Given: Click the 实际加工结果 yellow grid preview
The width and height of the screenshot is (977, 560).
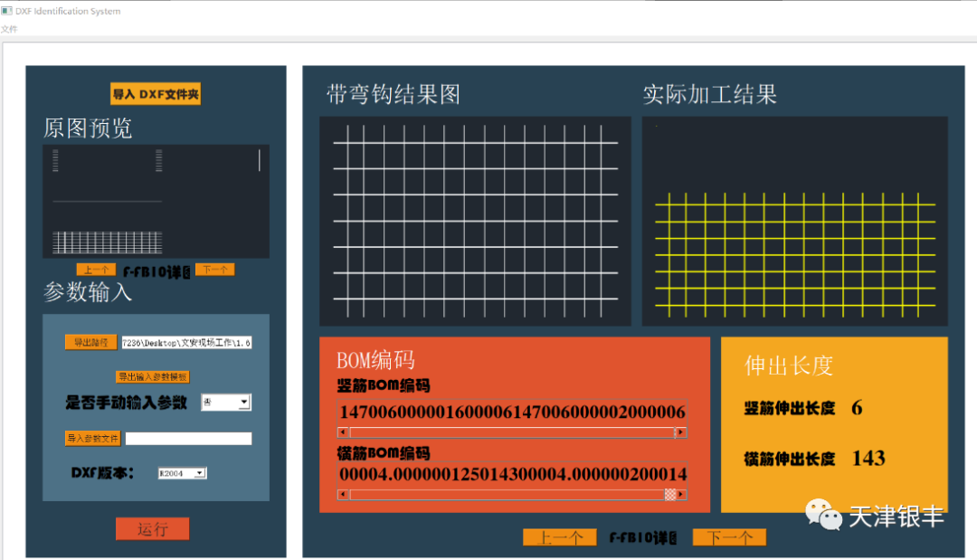Looking at the screenshot, I should 795,221.
